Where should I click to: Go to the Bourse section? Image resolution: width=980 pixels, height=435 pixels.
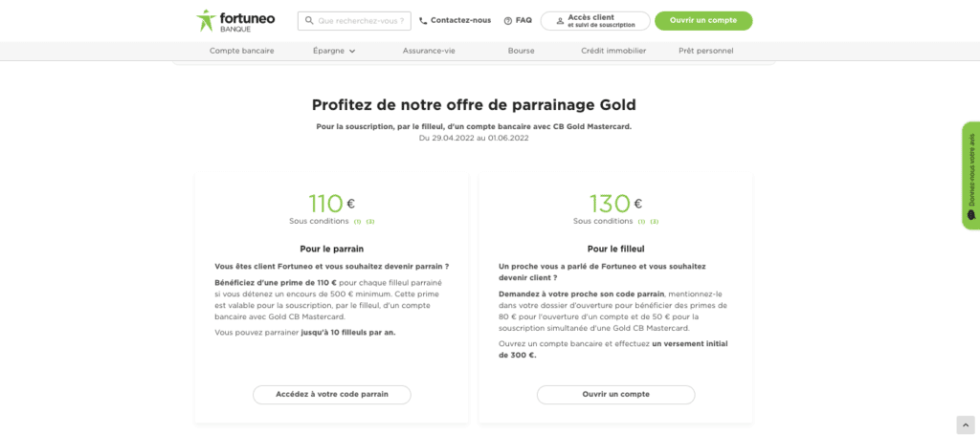521,51
